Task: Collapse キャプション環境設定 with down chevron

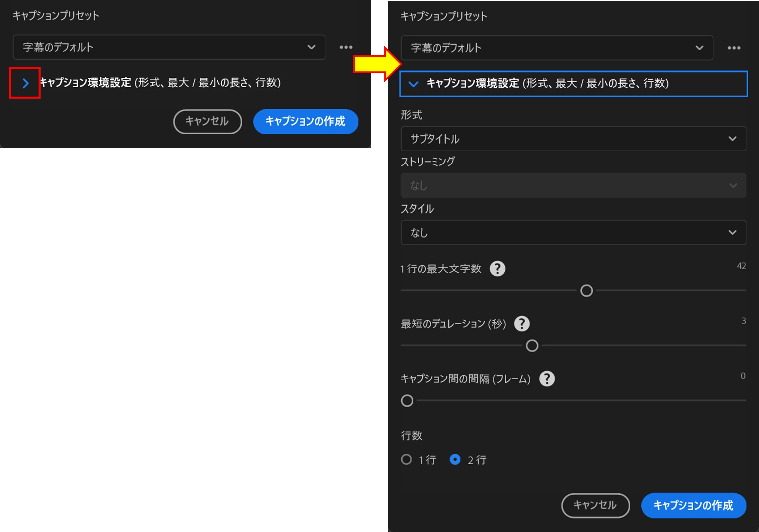Action: 414,84
